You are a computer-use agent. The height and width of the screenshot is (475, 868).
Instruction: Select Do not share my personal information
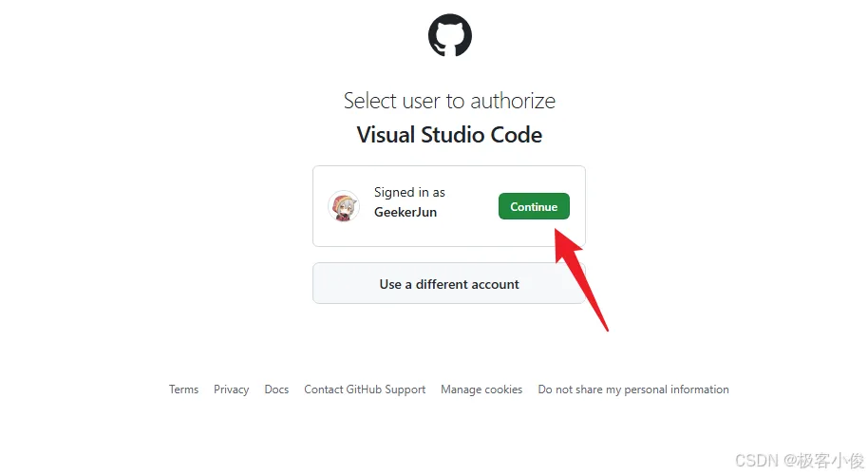click(633, 389)
